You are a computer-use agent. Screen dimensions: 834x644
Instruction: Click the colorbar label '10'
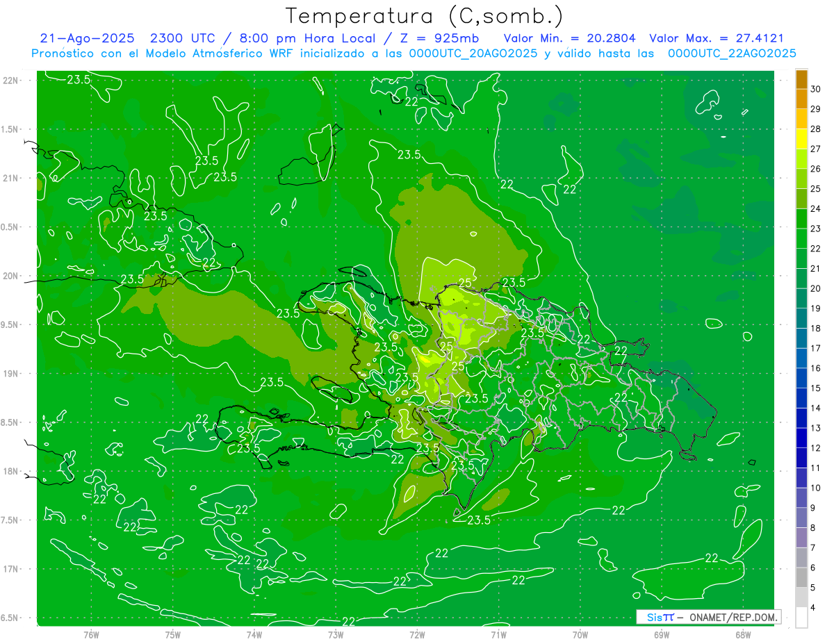[x=816, y=488]
